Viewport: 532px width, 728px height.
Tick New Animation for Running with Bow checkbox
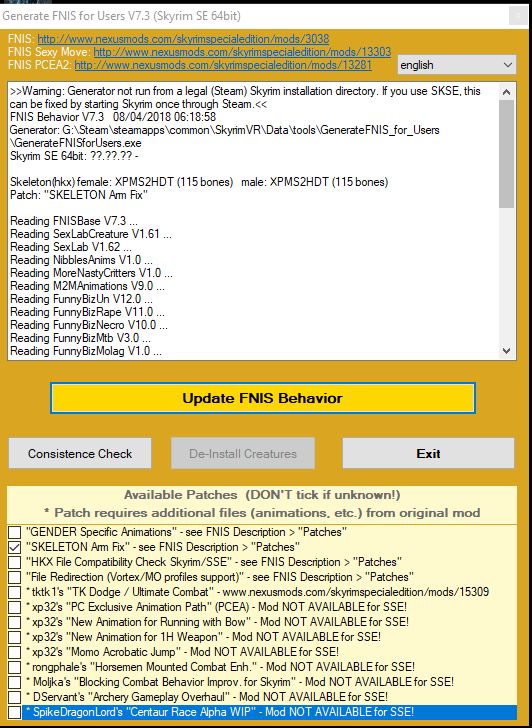[15, 622]
